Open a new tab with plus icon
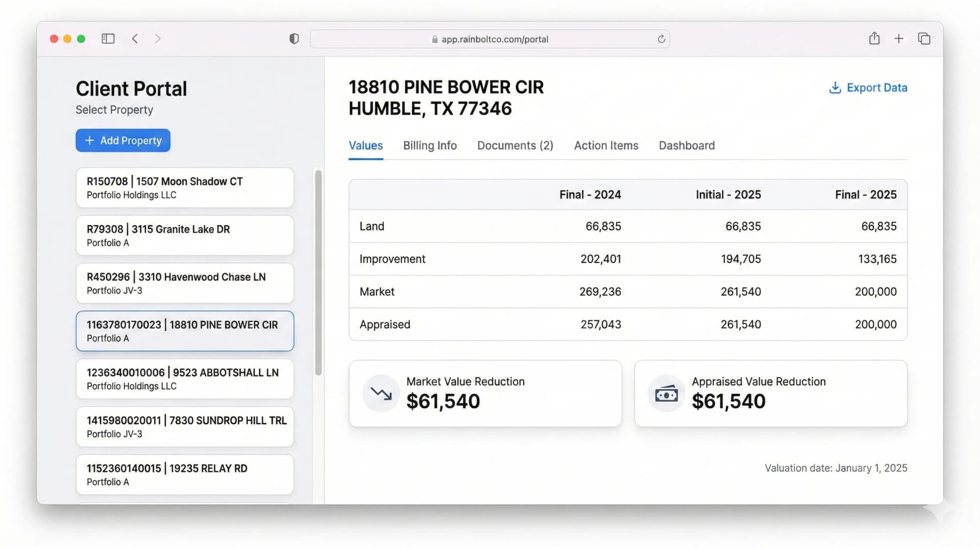This screenshot has width=980, height=547. (x=899, y=39)
